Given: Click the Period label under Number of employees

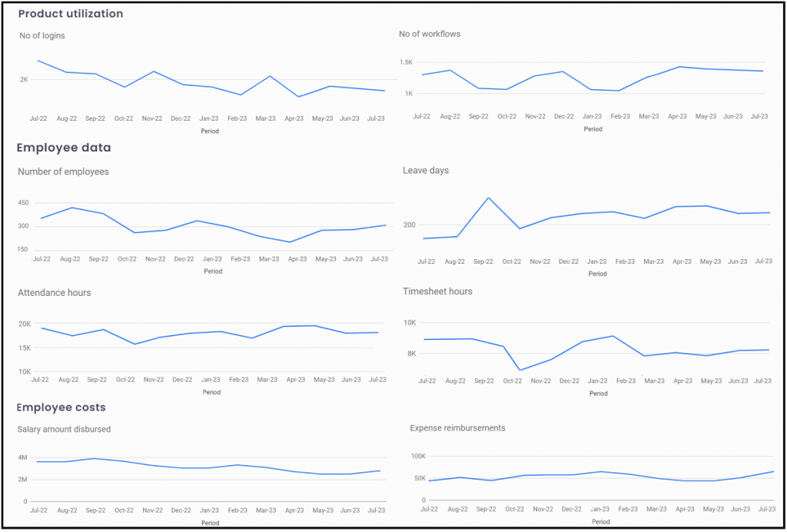Looking at the screenshot, I should point(213,271).
